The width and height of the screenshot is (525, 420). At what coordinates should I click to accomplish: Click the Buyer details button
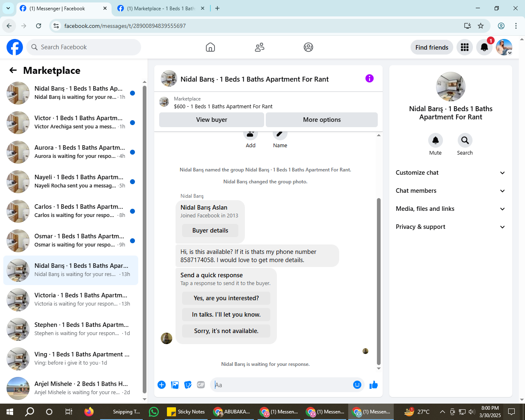tap(210, 231)
